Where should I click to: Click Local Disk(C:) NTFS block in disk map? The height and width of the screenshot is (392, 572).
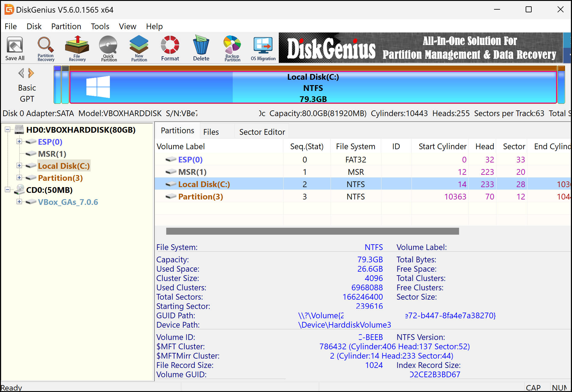313,87
